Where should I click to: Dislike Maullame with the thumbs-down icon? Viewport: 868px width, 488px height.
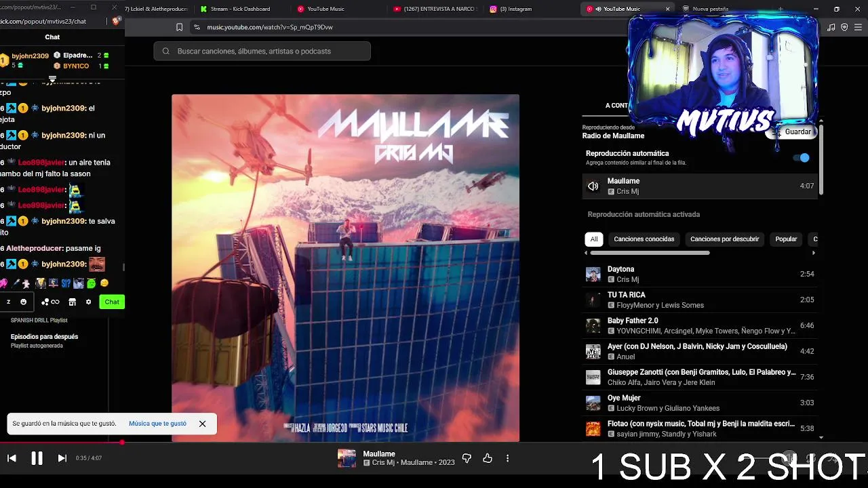pos(467,458)
